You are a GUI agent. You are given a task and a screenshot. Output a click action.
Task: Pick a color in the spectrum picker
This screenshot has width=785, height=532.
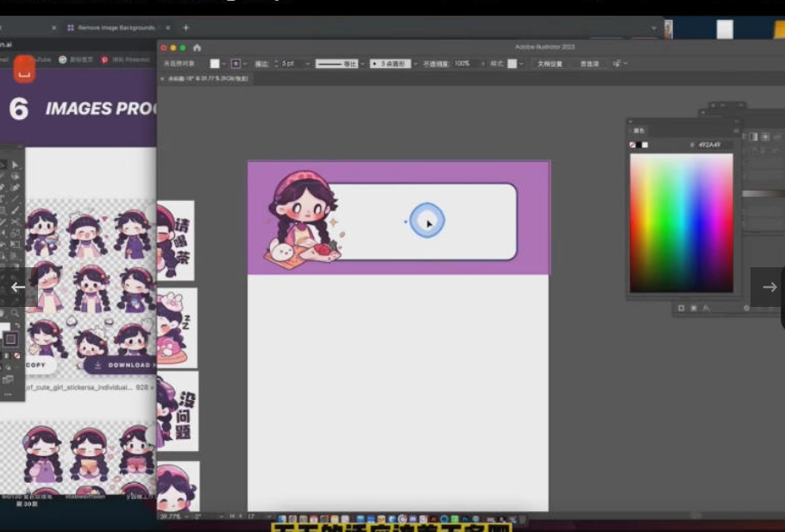point(681,222)
